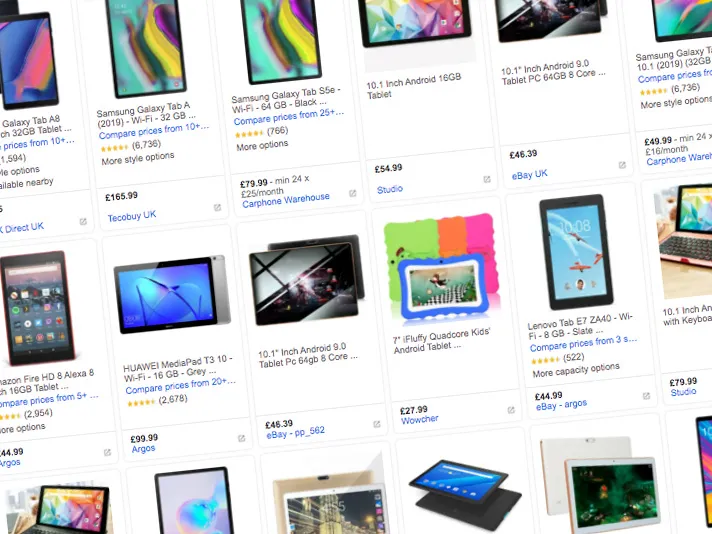Open external link icon on Tecobuy UK card
Screen dimensions: 712x534
point(218,208)
